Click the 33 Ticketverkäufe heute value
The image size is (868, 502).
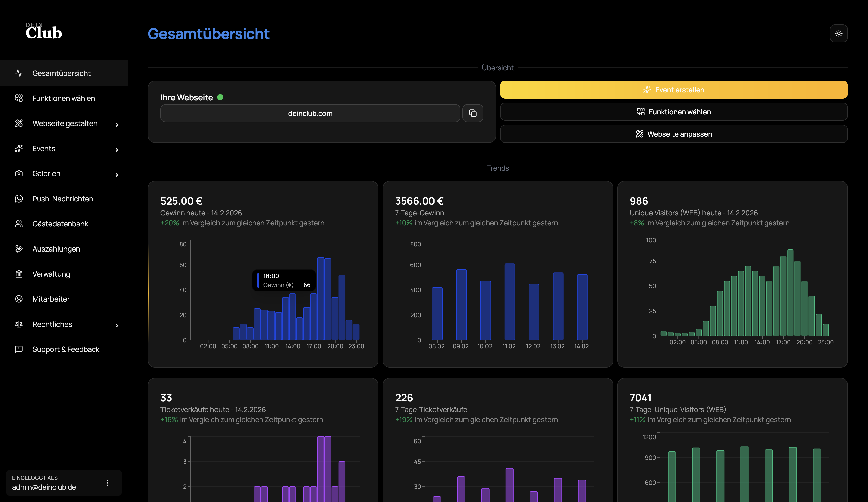(166, 398)
